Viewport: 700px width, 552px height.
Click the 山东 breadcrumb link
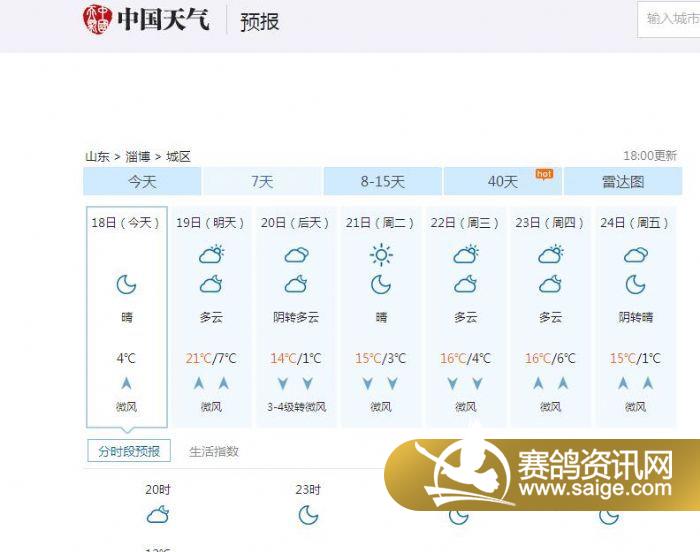97,156
